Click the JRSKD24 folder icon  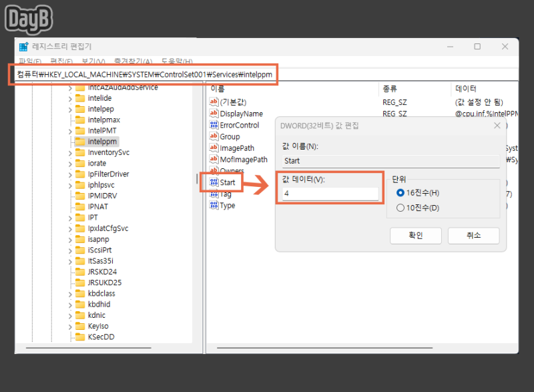tap(80, 272)
